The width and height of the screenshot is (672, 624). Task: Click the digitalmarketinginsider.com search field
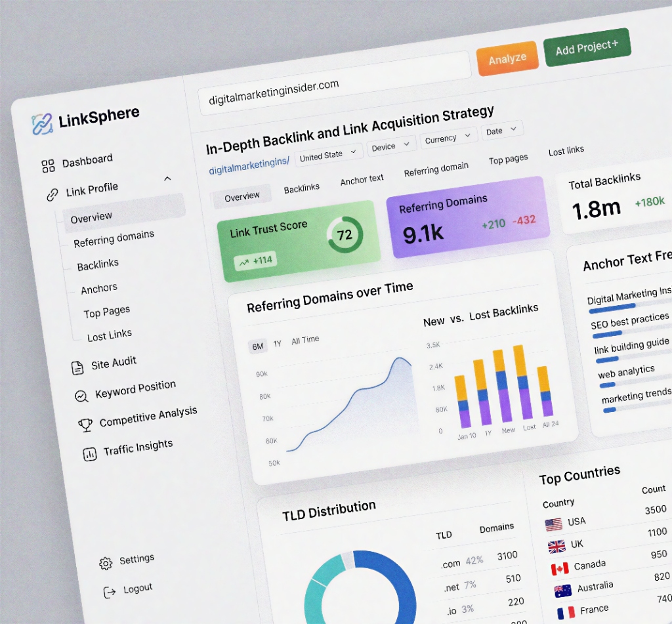335,83
